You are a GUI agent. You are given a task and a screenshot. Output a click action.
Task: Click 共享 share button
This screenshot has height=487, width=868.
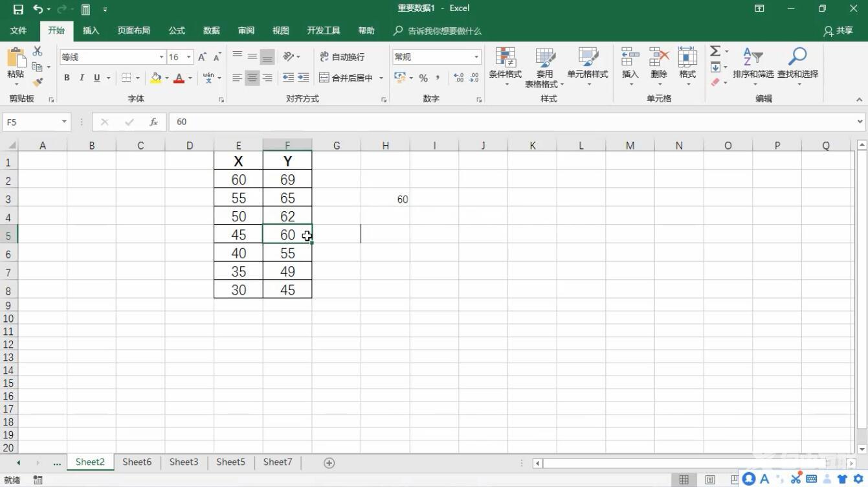click(x=839, y=30)
